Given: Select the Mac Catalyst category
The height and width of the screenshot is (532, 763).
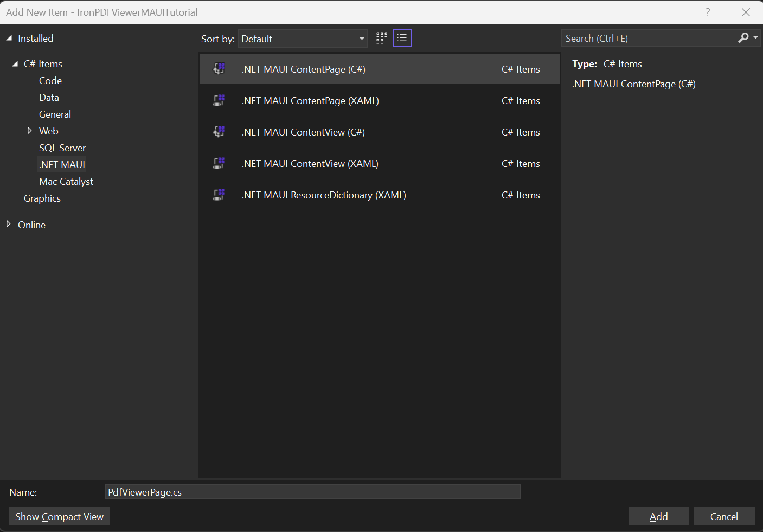Looking at the screenshot, I should pyautogui.click(x=66, y=182).
